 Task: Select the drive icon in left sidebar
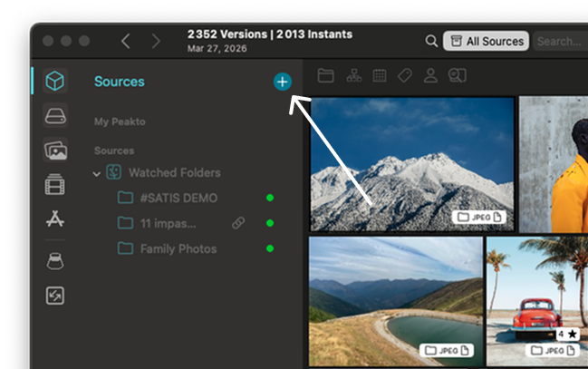click(x=55, y=115)
